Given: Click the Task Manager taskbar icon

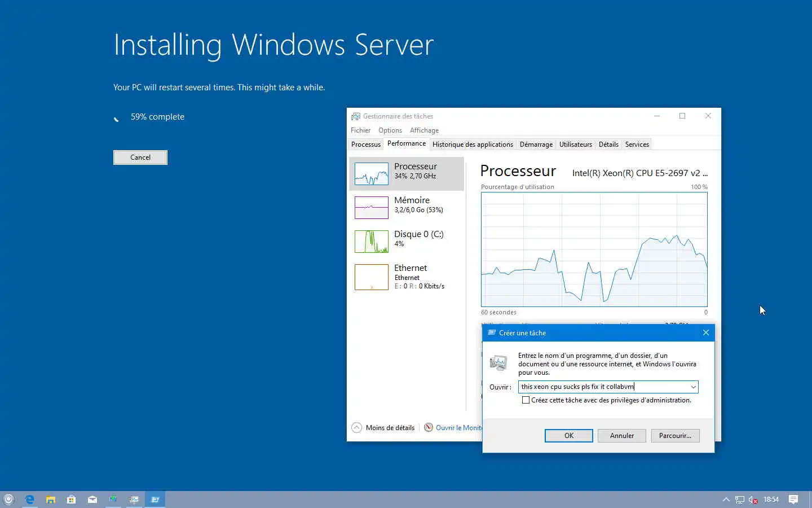Looking at the screenshot, I should 134,499.
